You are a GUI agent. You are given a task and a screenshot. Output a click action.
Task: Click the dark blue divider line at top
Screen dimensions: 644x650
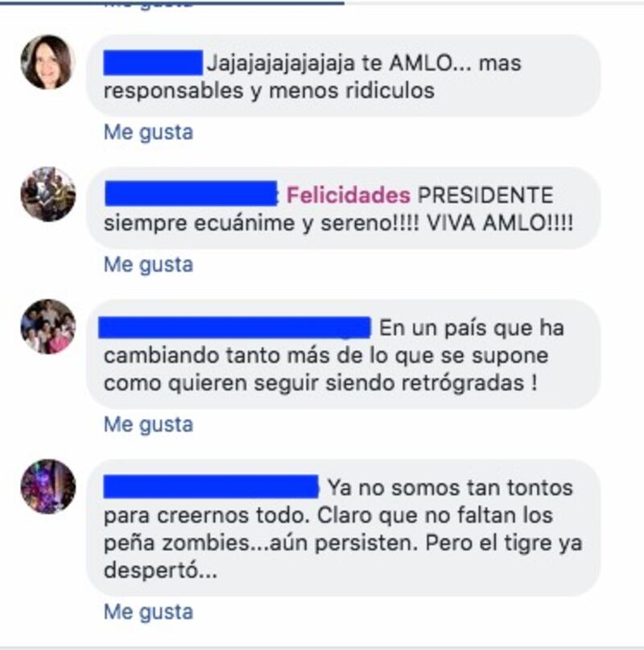pos(171,2)
